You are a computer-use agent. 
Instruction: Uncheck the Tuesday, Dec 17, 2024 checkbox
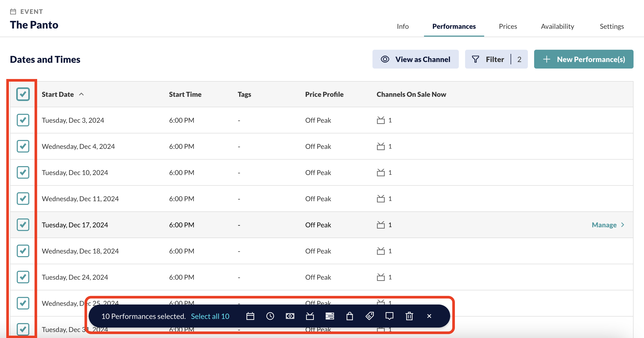[x=23, y=225]
